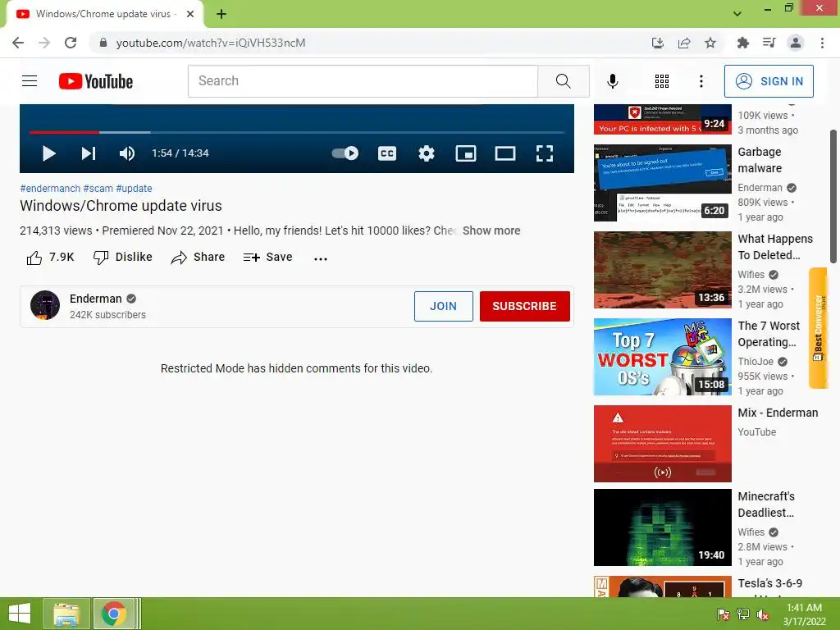Go full screen with the fullscreen icon
The image size is (840, 630).
tap(545, 153)
